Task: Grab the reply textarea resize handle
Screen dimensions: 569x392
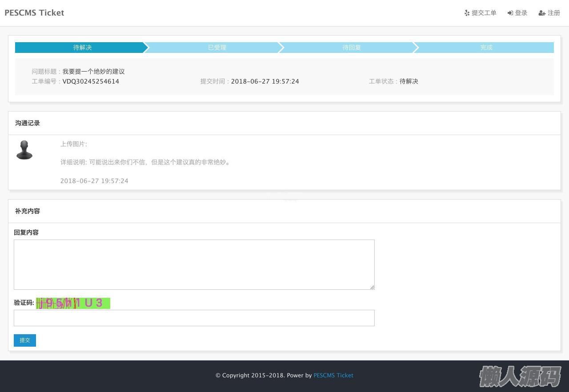Action: click(372, 287)
